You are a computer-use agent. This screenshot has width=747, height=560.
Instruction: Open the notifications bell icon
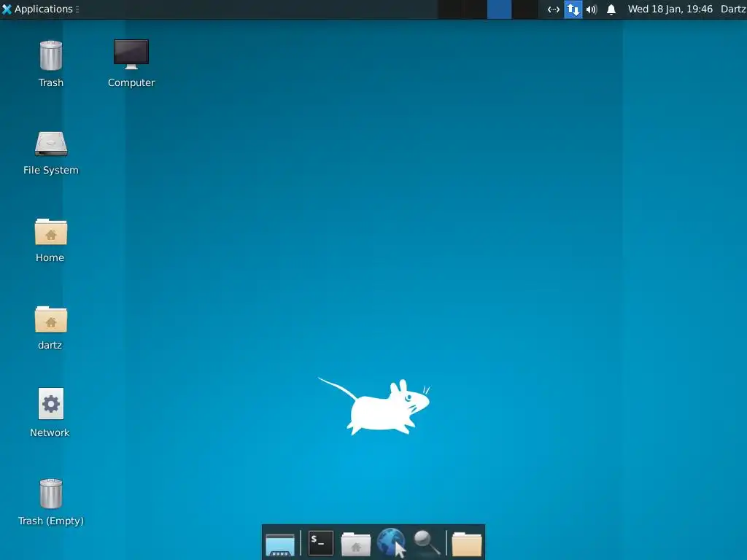[611, 9]
